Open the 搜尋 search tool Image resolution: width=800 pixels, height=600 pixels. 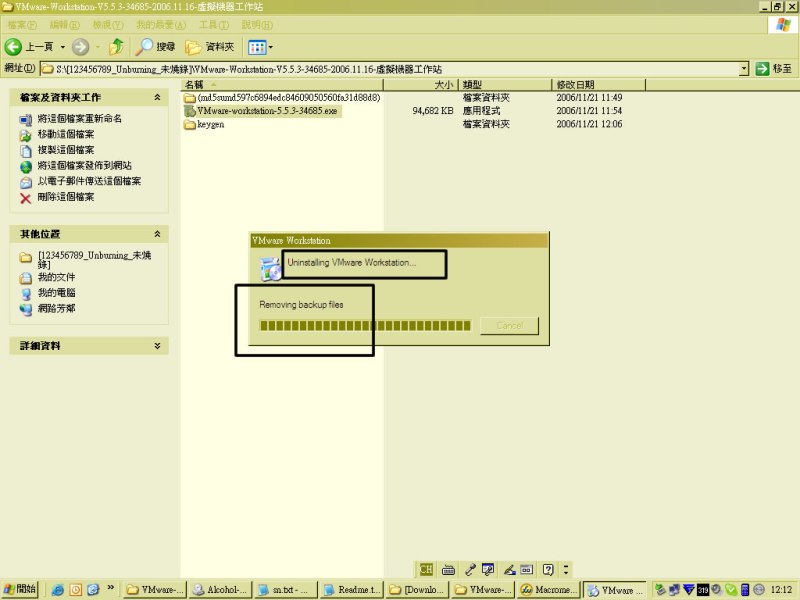[156, 47]
